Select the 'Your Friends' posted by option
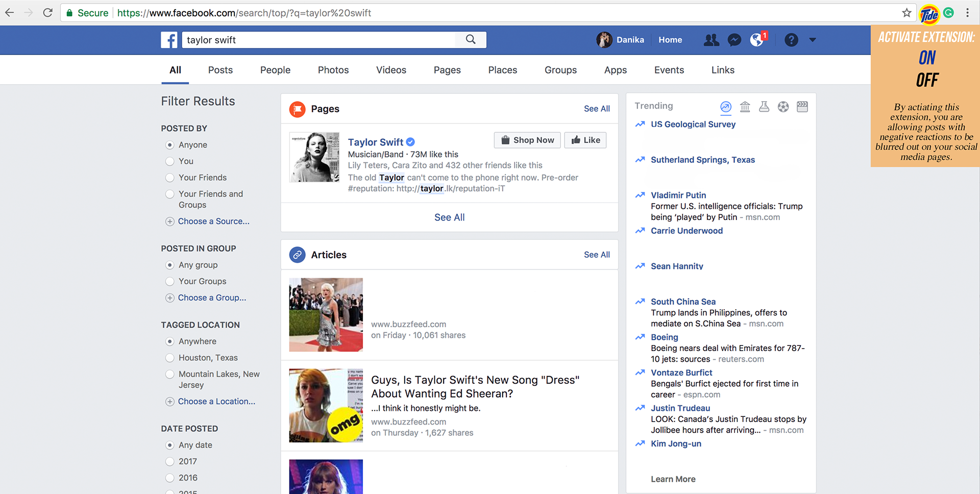The width and height of the screenshot is (980, 494). coord(170,178)
